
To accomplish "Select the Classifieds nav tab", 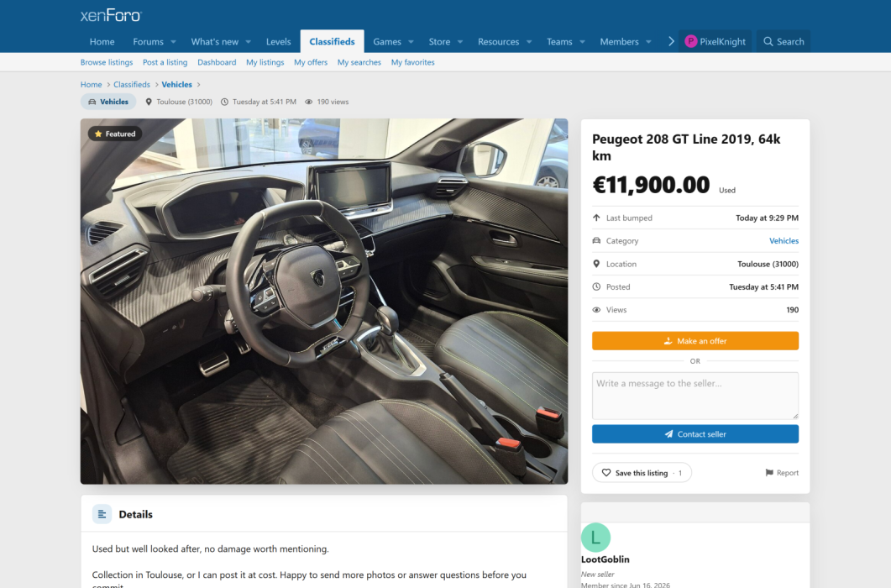I will pyautogui.click(x=333, y=41).
